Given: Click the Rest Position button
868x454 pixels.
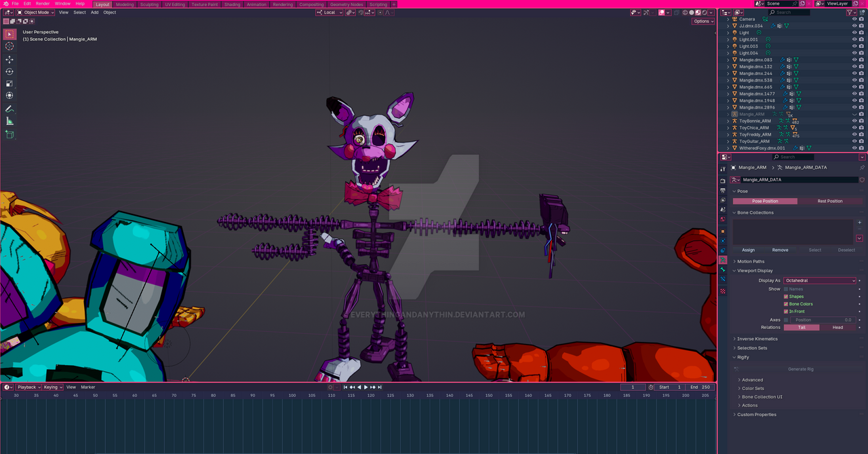Looking at the screenshot, I should pyautogui.click(x=830, y=201).
